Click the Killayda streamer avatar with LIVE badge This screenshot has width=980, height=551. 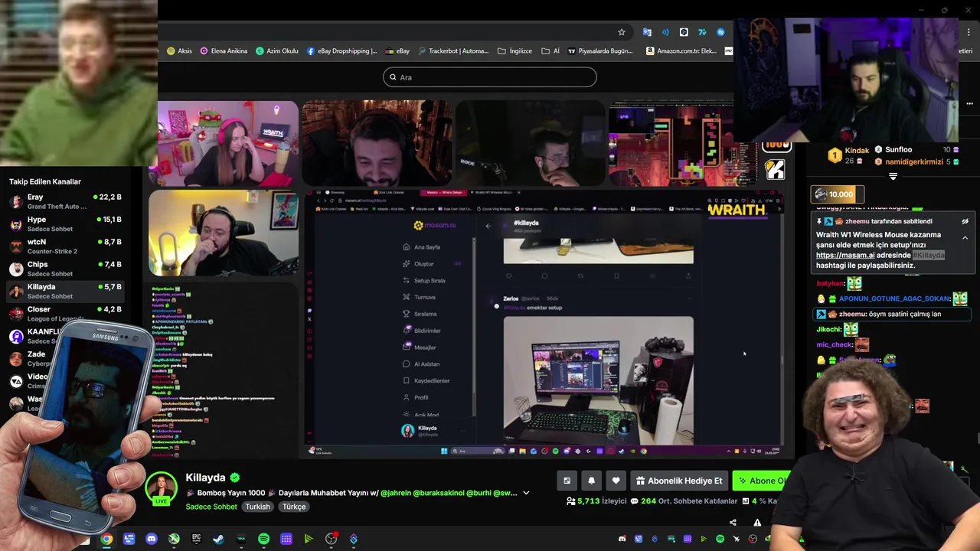tap(162, 489)
